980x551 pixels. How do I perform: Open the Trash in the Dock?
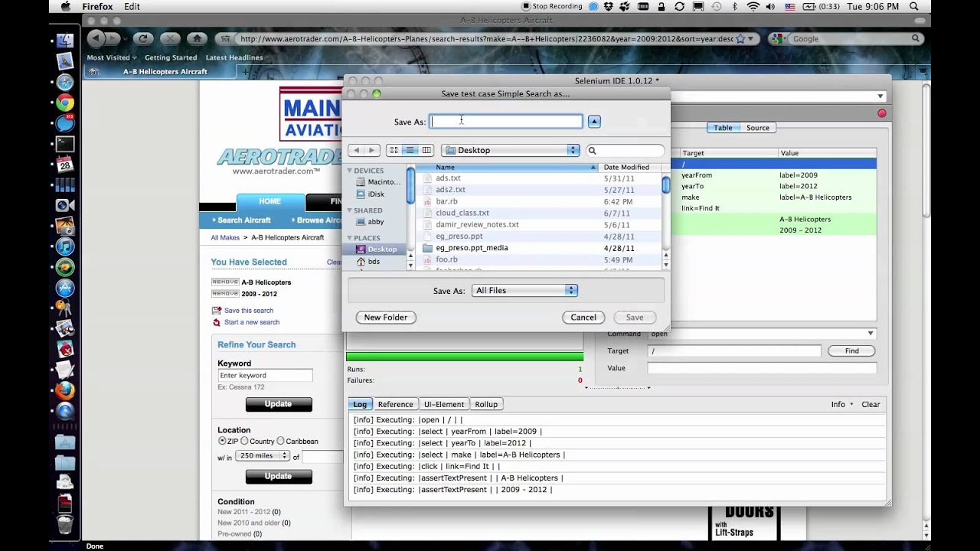[65, 525]
